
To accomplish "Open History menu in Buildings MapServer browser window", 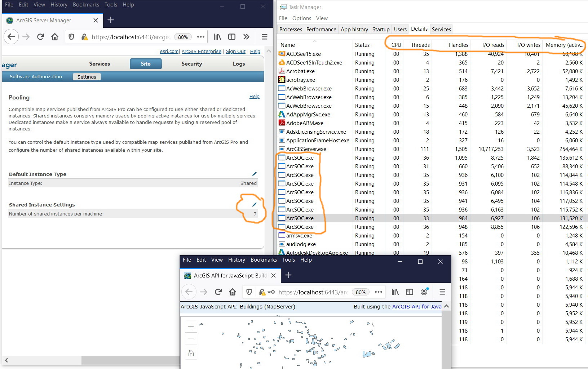I will coord(236,260).
